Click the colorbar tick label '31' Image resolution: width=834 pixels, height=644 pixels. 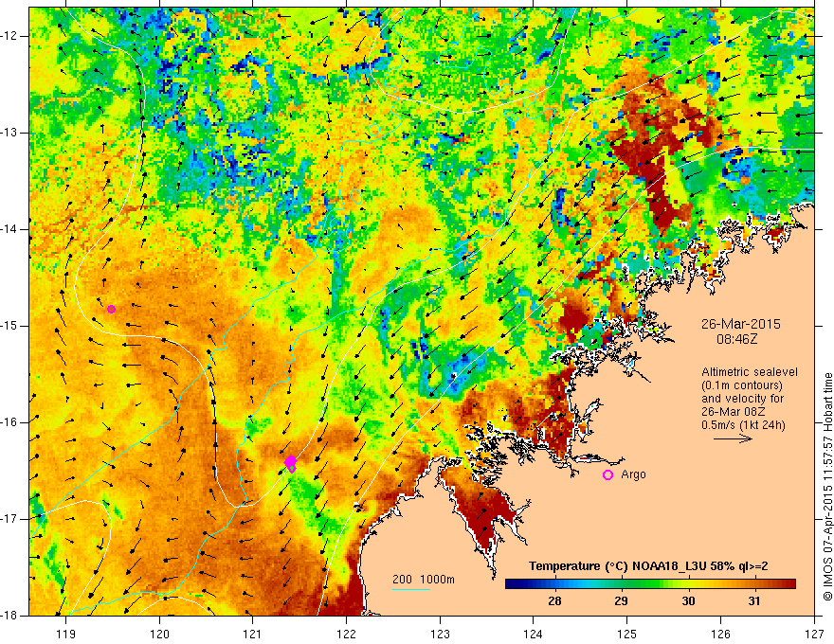tap(754, 601)
